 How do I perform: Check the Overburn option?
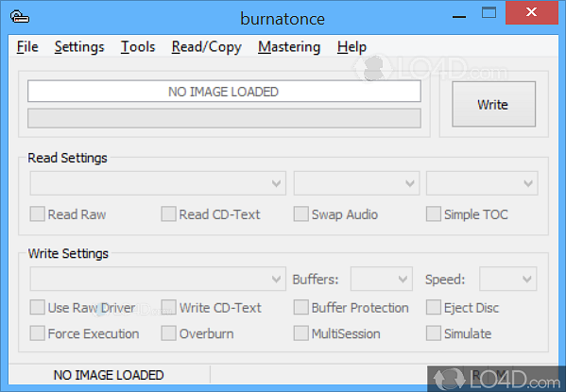[x=168, y=333]
